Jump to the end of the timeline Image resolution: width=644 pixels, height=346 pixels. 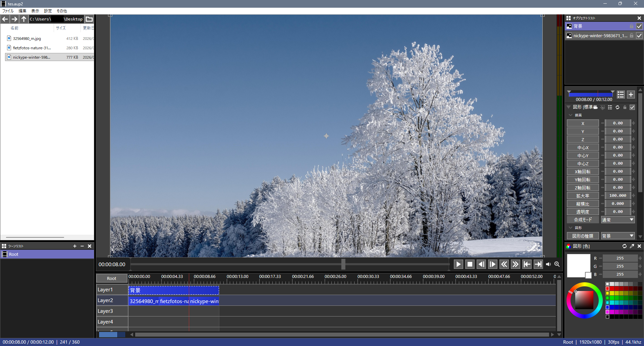(538, 264)
